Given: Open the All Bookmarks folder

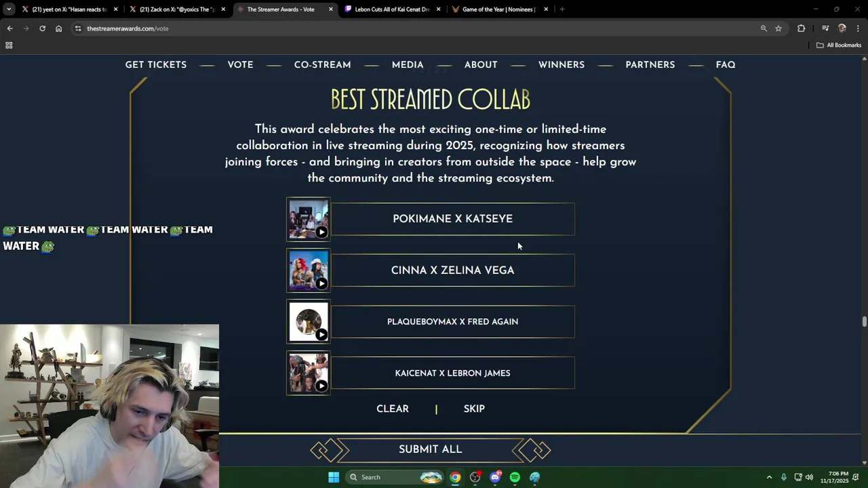Looking at the screenshot, I should [x=839, y=45].
